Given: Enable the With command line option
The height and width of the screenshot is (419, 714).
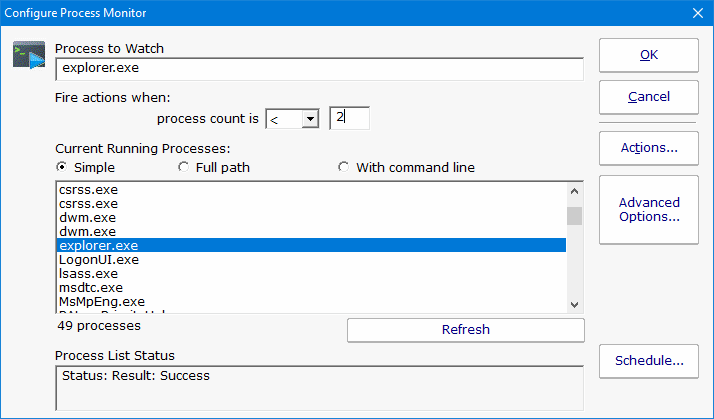Looking at the screenshot, I should pos(344,167).
